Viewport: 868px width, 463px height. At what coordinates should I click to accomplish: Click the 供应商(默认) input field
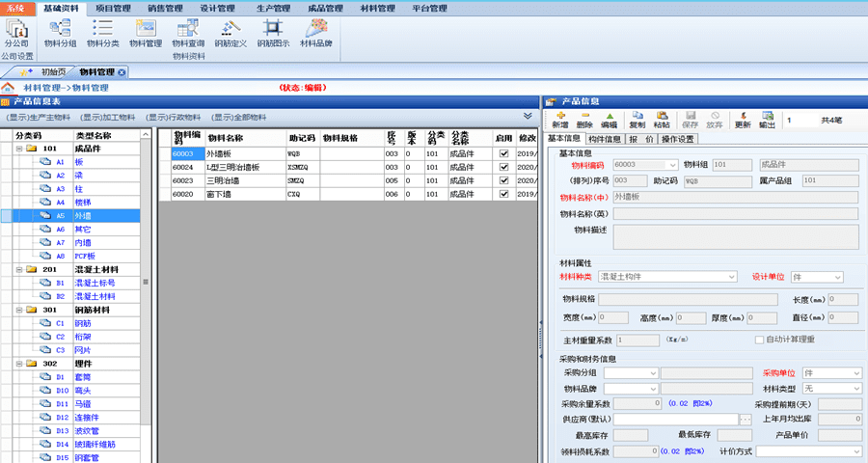tap(675, 420)
